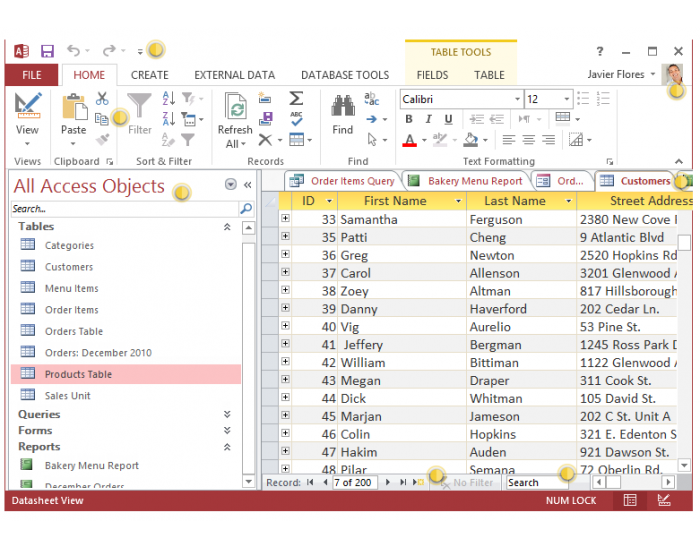
Task: Center align text
Action: [529, 140]
